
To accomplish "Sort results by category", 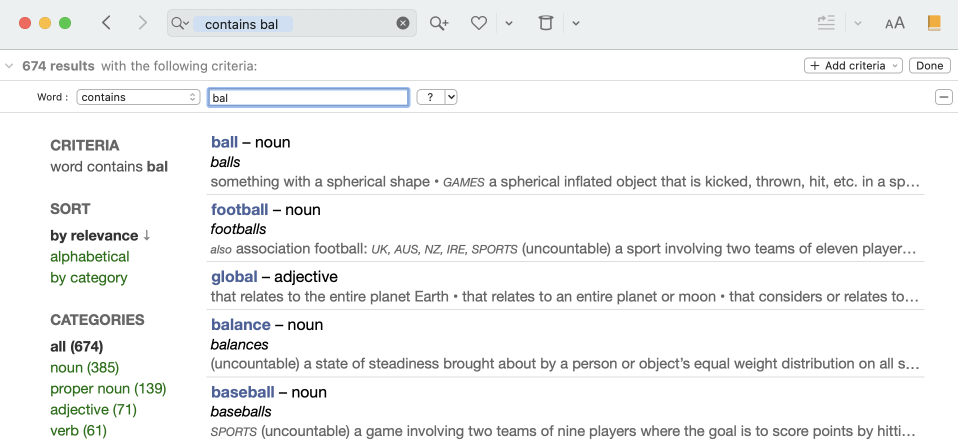I will point(89,278).
